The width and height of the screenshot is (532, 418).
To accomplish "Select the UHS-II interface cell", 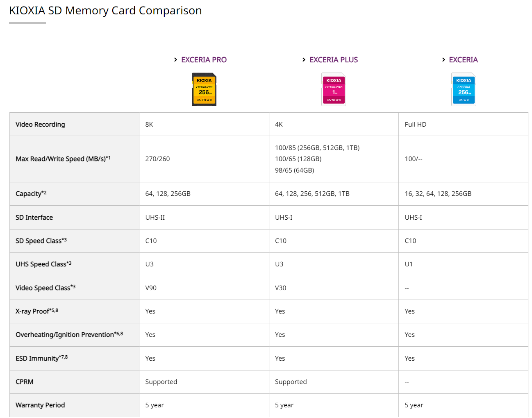I will [155, 217].
